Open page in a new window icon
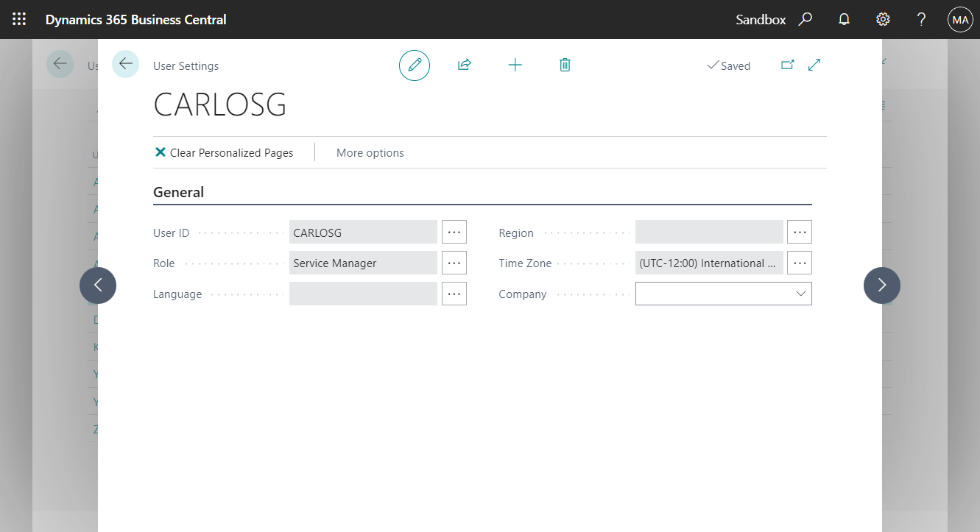This screenshot has height=532, width=980. tap(787, 65)
